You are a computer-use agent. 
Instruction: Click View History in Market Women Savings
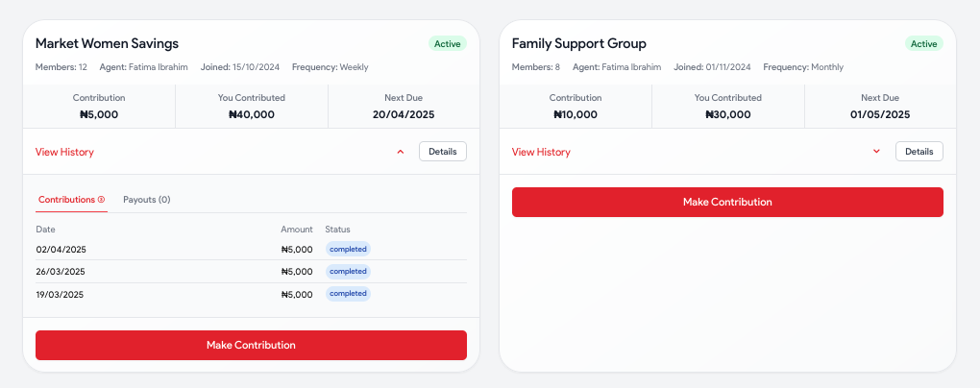pyautogui.click(x=64, y=152)
